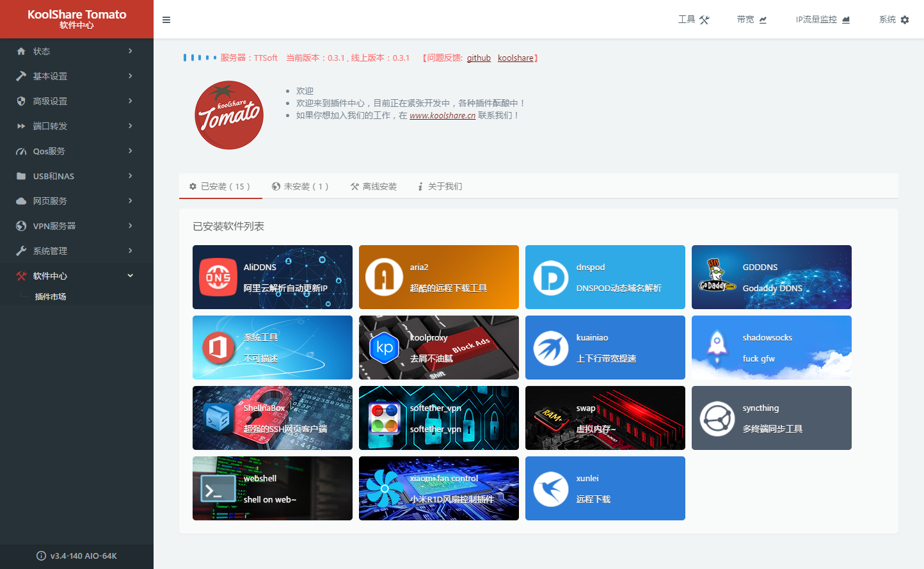Viewport: 924px width, 569px height.
Task: Open the webshell terminal icon
Action: click(218, 490)
